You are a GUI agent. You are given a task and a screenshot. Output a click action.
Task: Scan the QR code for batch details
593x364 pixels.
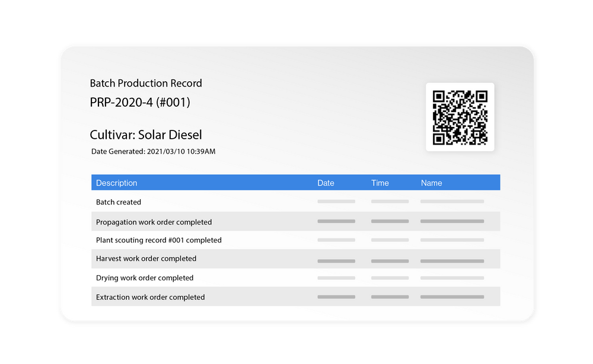coord(460,116)
